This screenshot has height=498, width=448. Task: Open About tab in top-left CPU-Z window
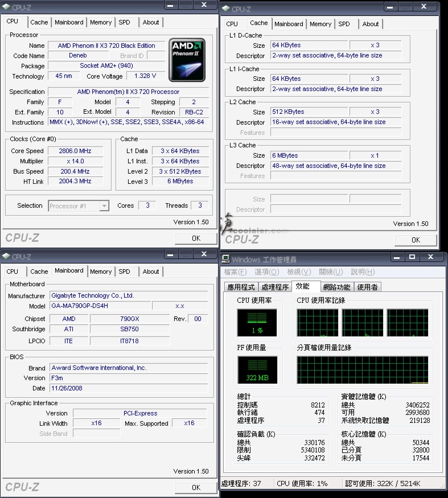click(x=151, y=22)
